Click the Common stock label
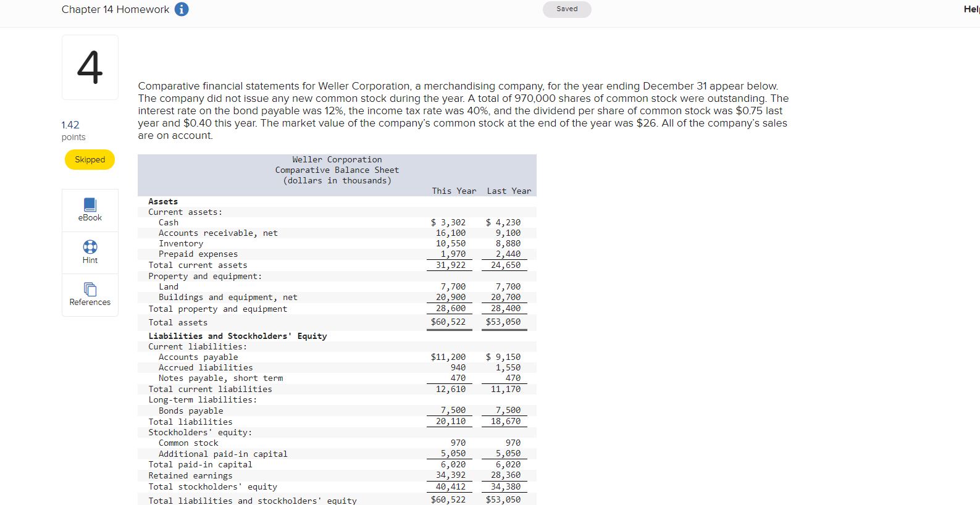This screenshot has width=980, height=505. click(x=188, y=443)
